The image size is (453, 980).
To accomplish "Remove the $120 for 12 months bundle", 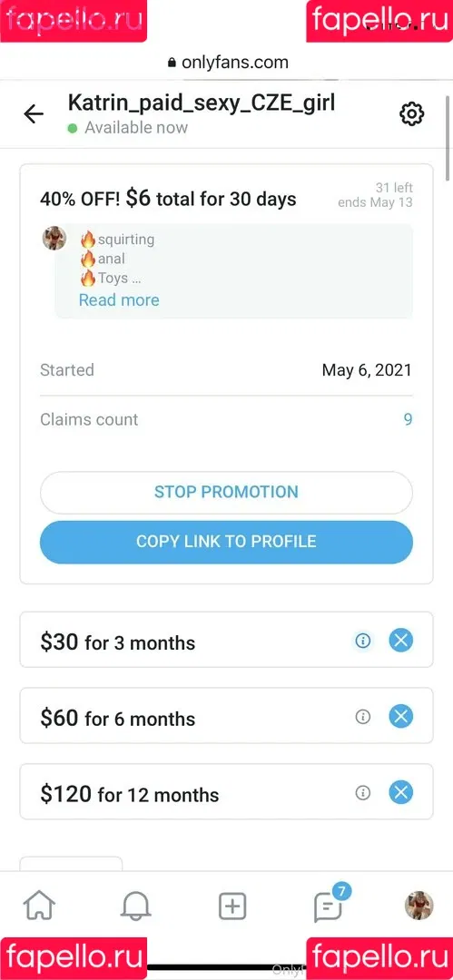I will 401,793.
